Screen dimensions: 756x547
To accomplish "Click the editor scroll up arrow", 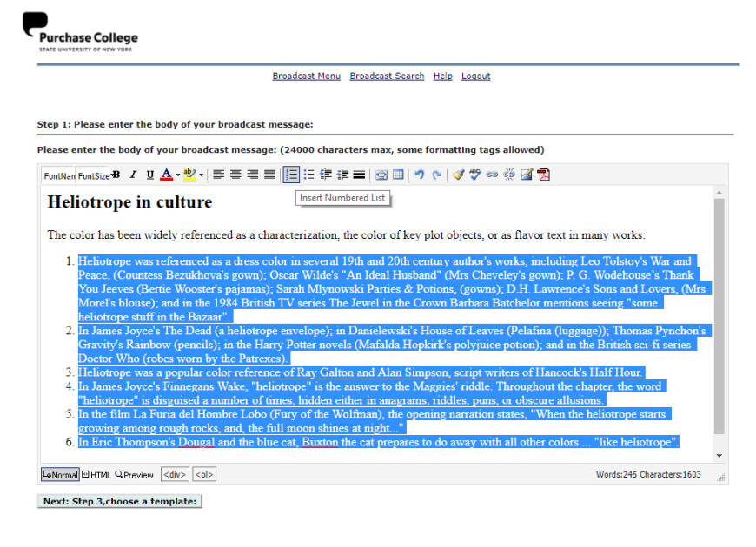I will [719, 192].
